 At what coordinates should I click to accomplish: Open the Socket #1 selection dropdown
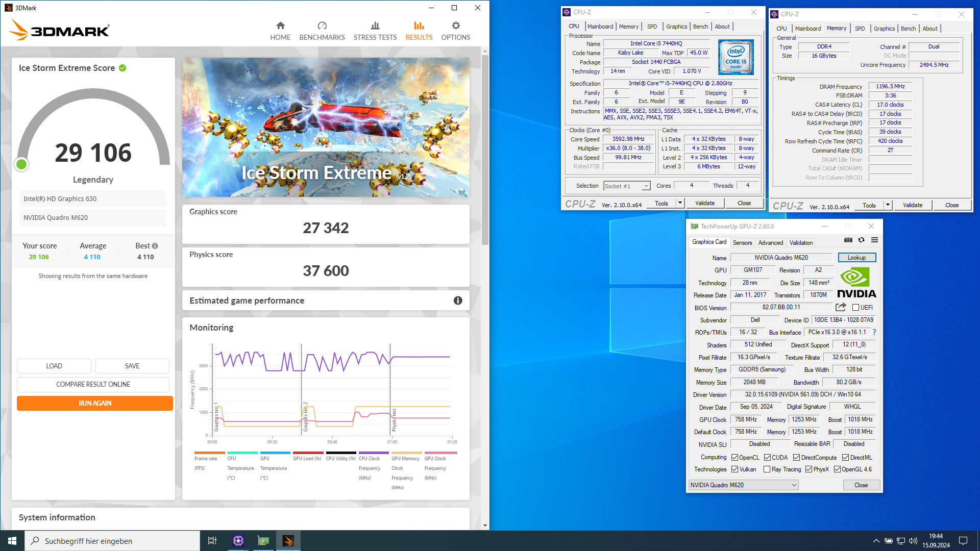click(x=627, y=186)
